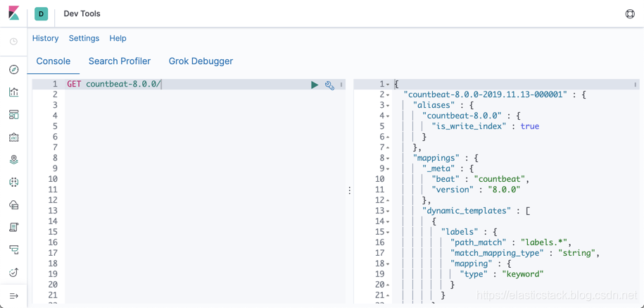Image resolution: width=644 pixels, height=308 pixels.
Task: Click the "type" : "keyword" line
Action: click(502, 274)
